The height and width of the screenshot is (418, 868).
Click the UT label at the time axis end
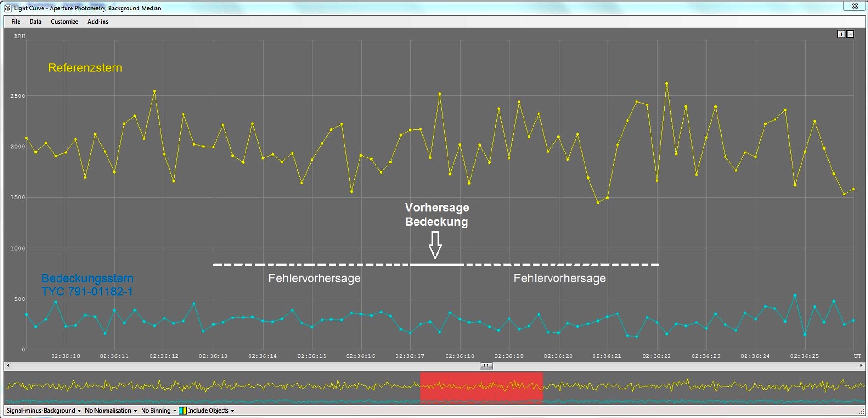[x=857, y=356]
